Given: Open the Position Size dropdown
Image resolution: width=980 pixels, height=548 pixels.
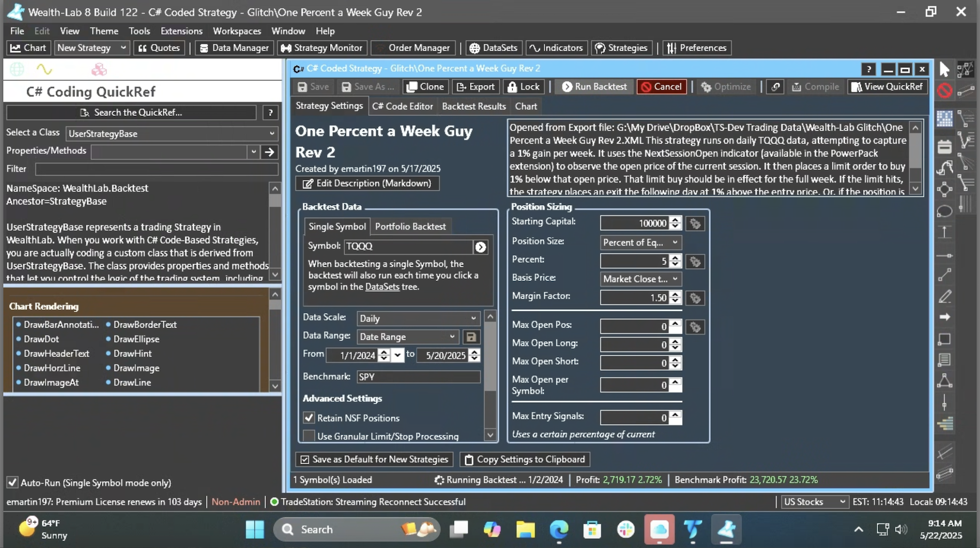Looking at the screenshot, I should [x=641, y=242].
